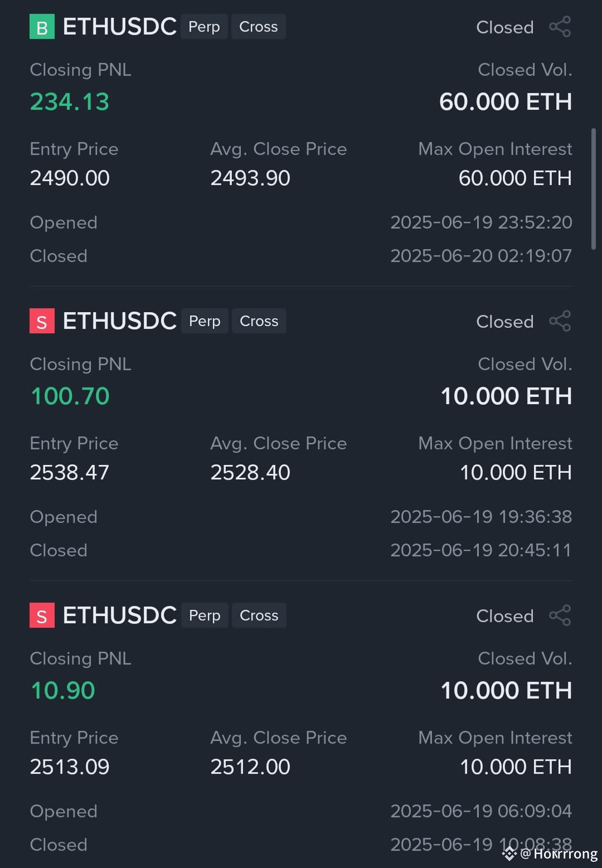The height and width of the screenshot is (868, 602).
Task: Select the Cross tag on the buy position
Action: 259,27
